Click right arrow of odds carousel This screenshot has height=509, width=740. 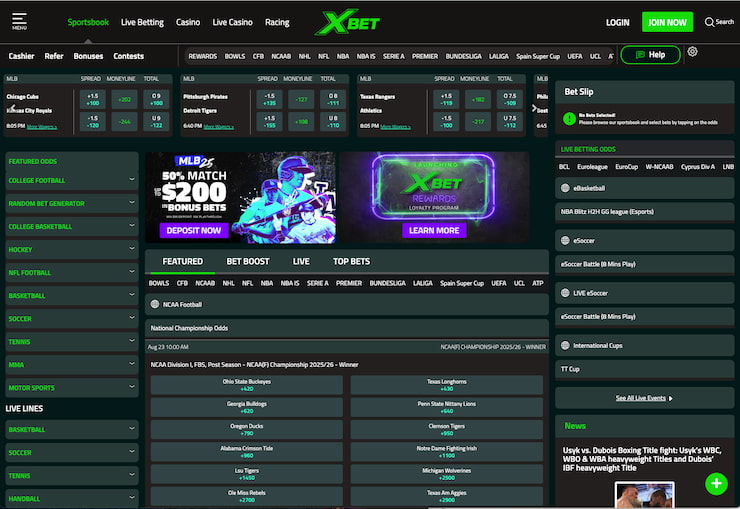[x=534, y=108]
